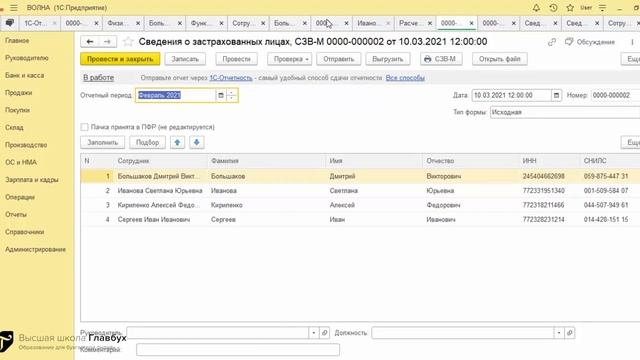Click the Открыть файл button

tap(500, 59)
